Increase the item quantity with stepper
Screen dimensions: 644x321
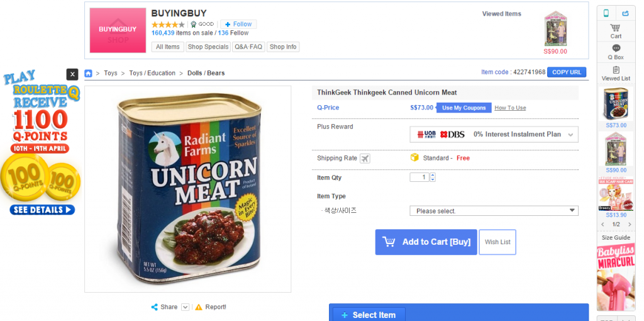433,175
